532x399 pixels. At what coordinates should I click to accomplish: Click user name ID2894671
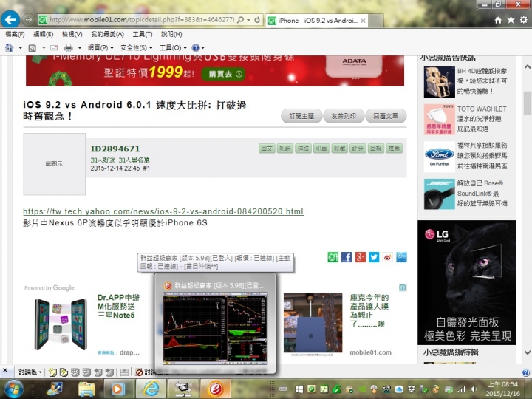click(115, 149)
